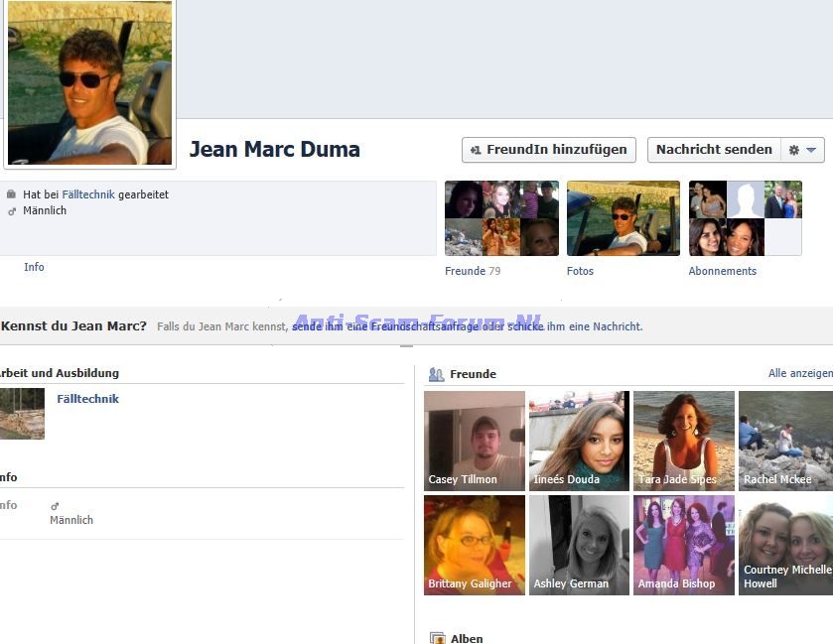Click the Freunde section people icon
This screenshot has height=644, width=833.
tap(436, 374)
